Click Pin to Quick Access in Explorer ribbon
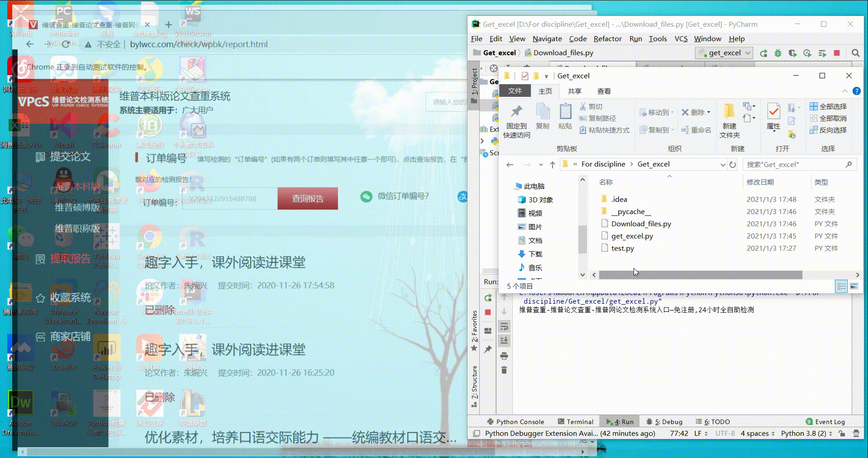Viewport: 868px width, 458px height. click(516, 121)
